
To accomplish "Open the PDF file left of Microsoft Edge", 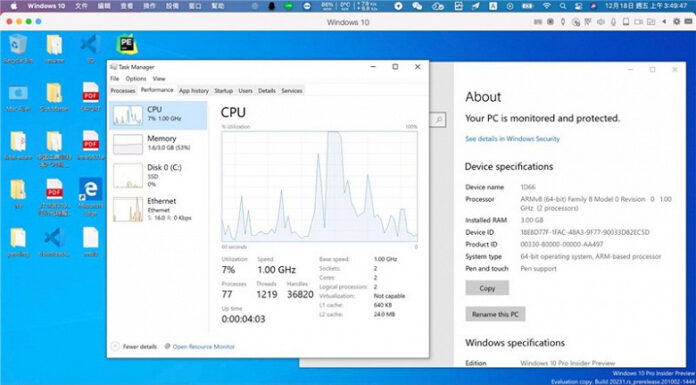I will [x=54, y=189].
